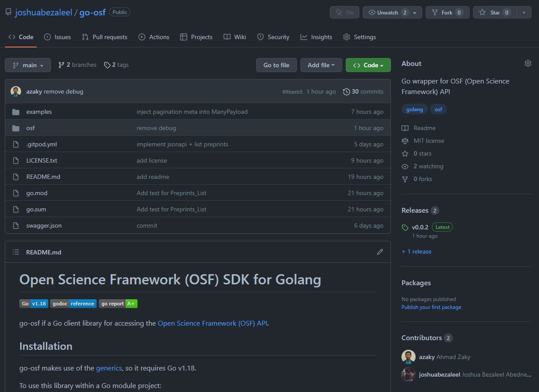Screen dimensions: 539x392
Task: Toggle Unwatch notifications button
Action: pos(392,12)
